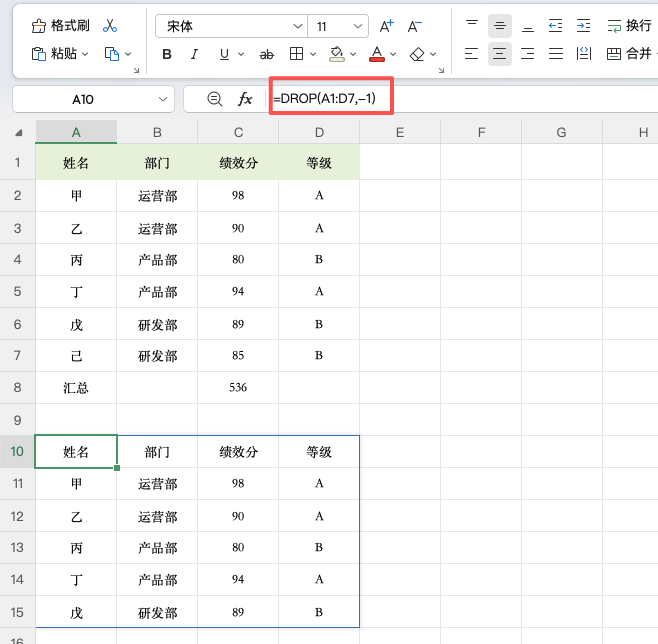This screenshot has width=658, height=644.
Task: Click the zoom-out magnifier icon
Action: (x=215, y=99)
